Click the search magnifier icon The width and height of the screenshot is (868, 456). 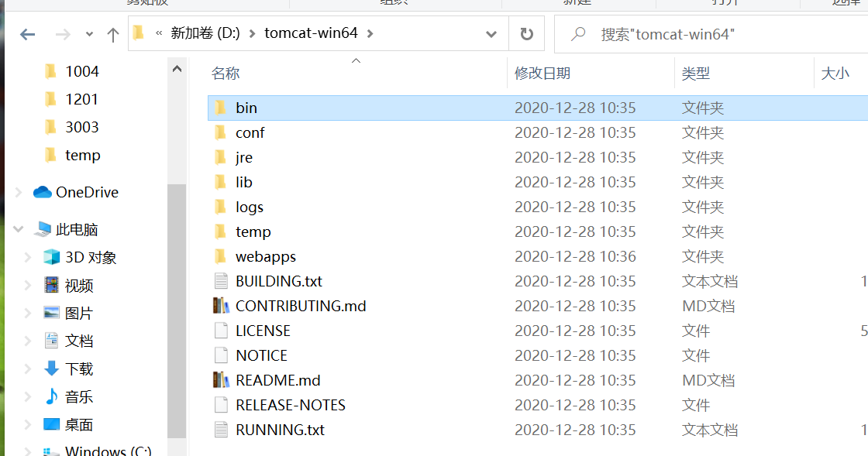click(578, 34)
